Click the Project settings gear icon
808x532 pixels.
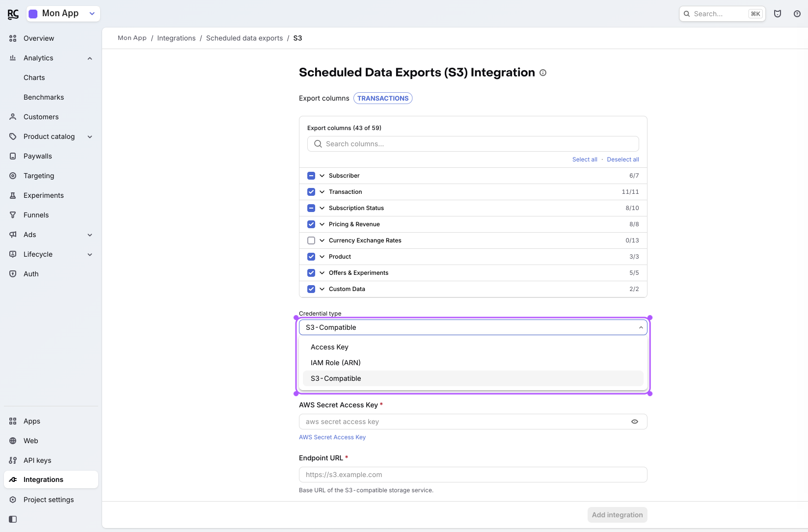(13, 500)
